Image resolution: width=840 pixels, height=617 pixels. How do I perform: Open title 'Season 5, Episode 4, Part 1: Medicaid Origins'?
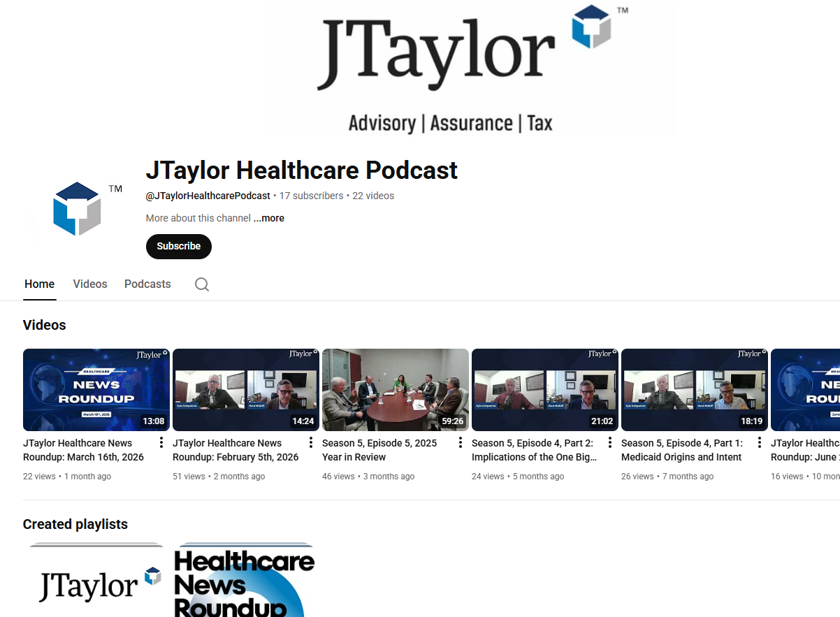[682, 450]
